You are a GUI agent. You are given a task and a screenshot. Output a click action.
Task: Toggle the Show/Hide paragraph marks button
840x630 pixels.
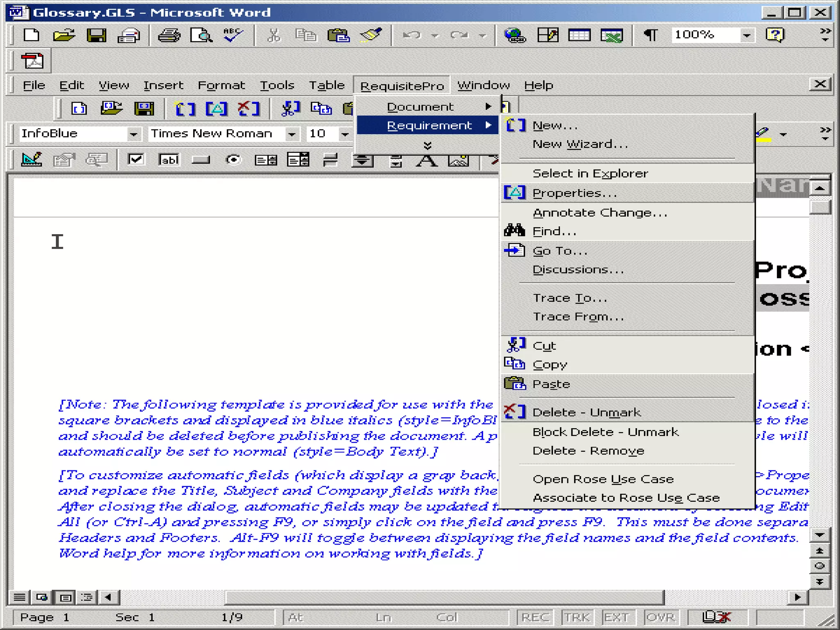tap(651, 35)
